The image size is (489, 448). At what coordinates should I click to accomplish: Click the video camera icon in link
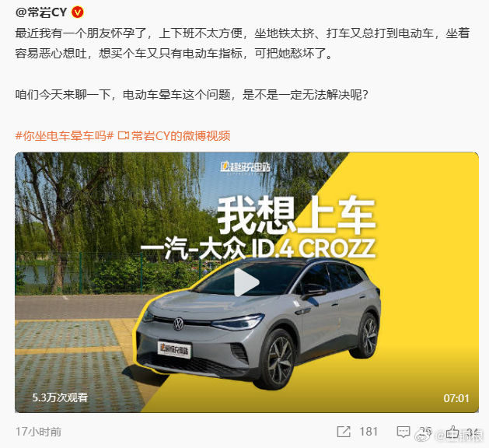pyautogui.click(x=123, y=135)
